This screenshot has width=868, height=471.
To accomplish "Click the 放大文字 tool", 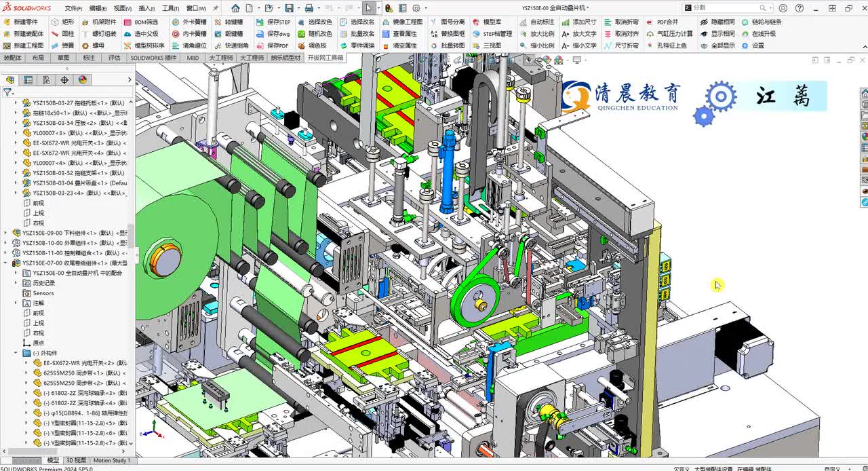I will point(578,33).
